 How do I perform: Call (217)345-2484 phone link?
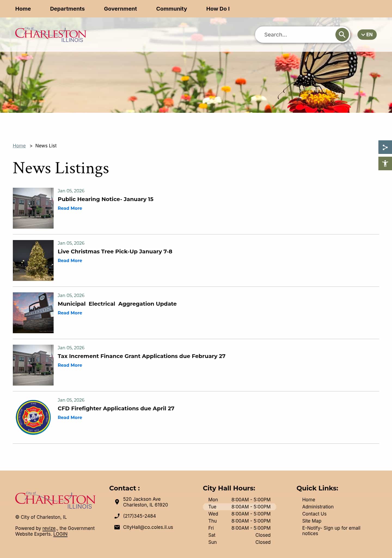(139, 516)
